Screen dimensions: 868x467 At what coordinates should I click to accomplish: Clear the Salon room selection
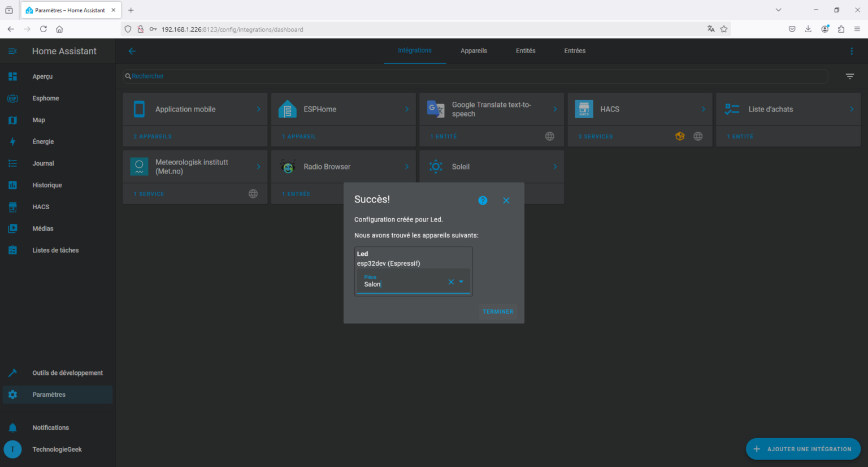[x=451, y=281]
